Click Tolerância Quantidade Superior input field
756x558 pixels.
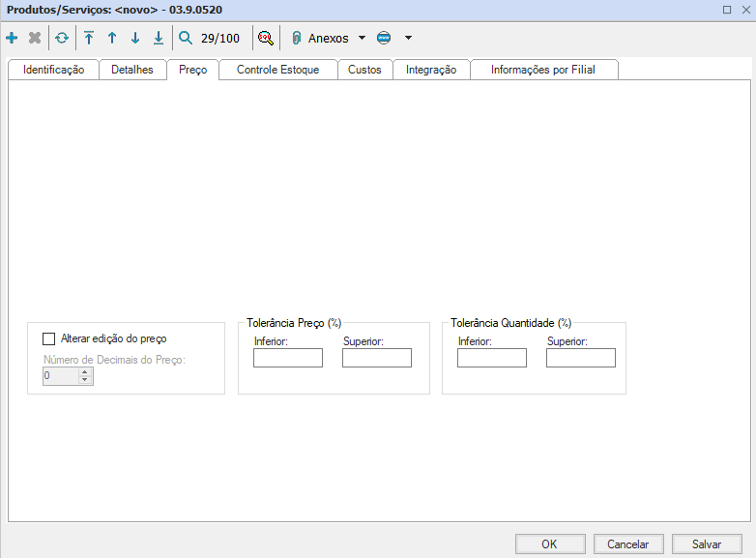coord(580,358)
